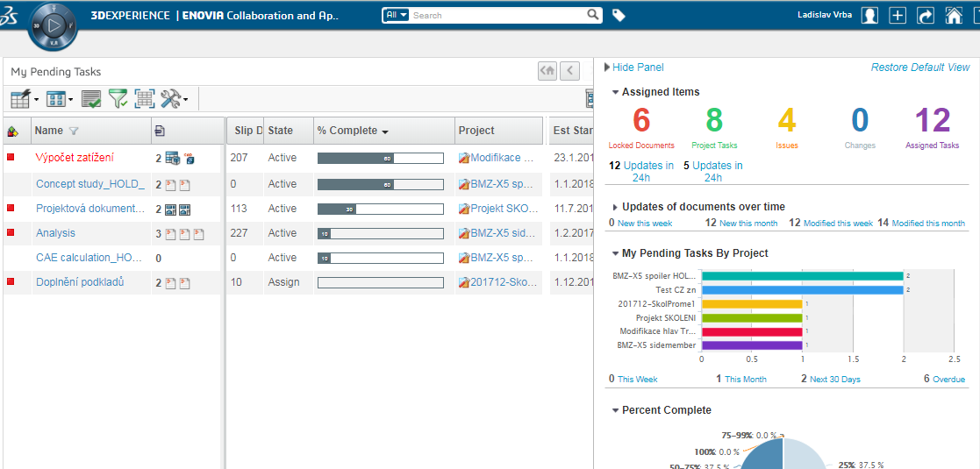
Task: Open the 3DEXPERIENCE compass
Action: (x=54, y=27)
